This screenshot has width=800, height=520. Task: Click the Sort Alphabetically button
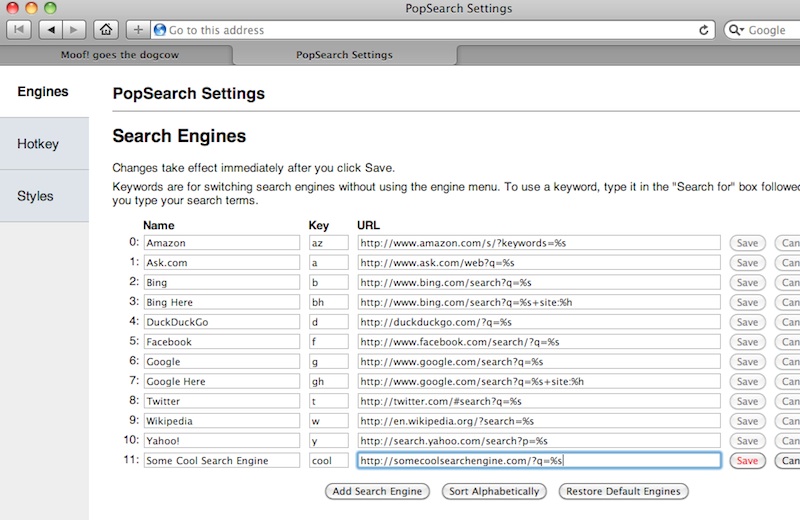click(x=494, y=491)
